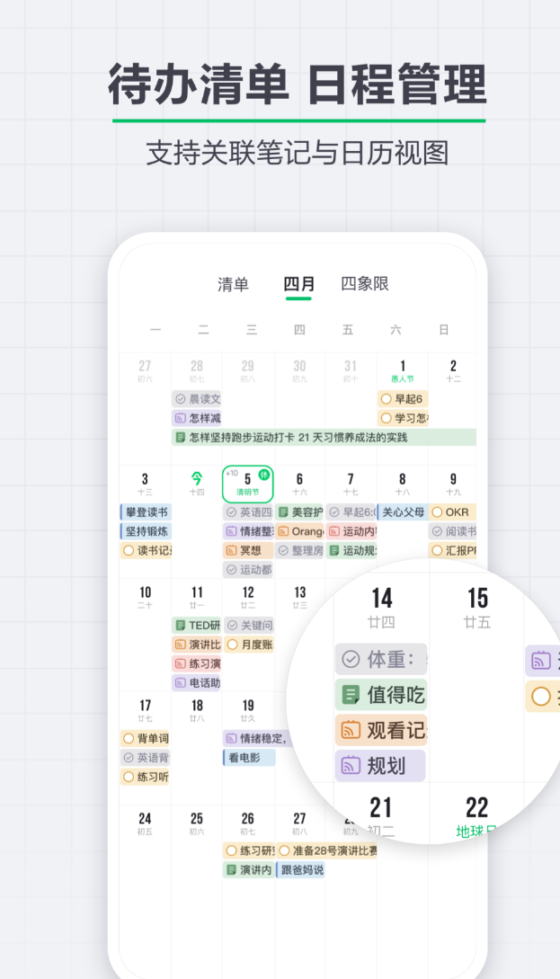Click the green note icon on 运动规
The height and width of the screenshot is (979, 560).
coord(334,551)
